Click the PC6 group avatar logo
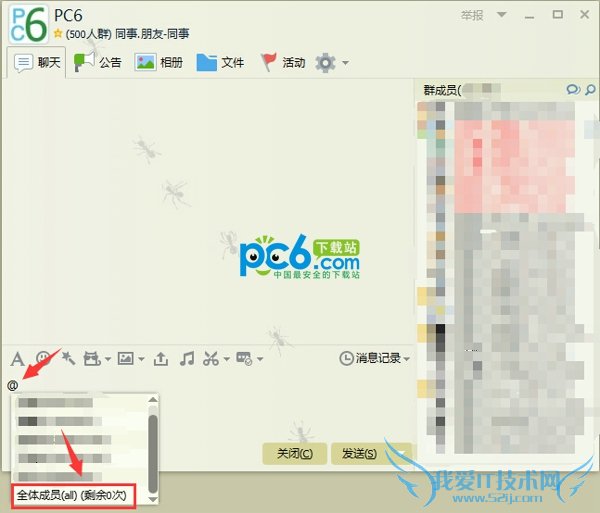Viewport: 600px width, 513px height. (29, 24)
